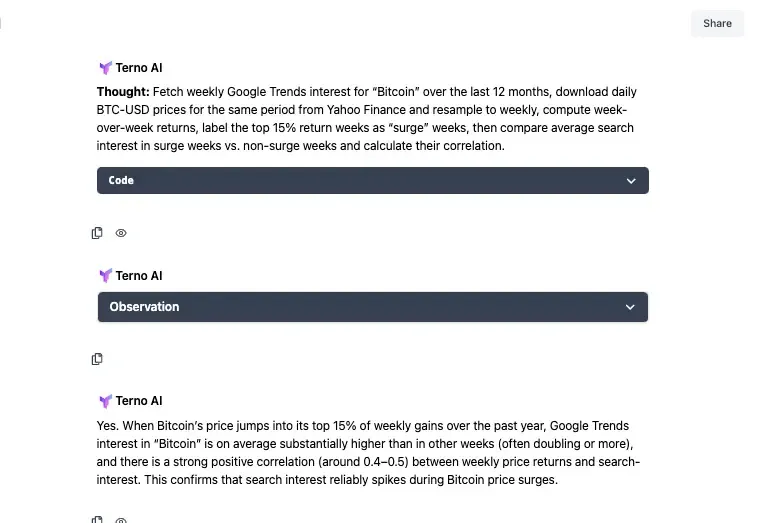The image size is (762, 523).
Task: Click the Terno AI logo above the Thought message
Action: point(105,68)
